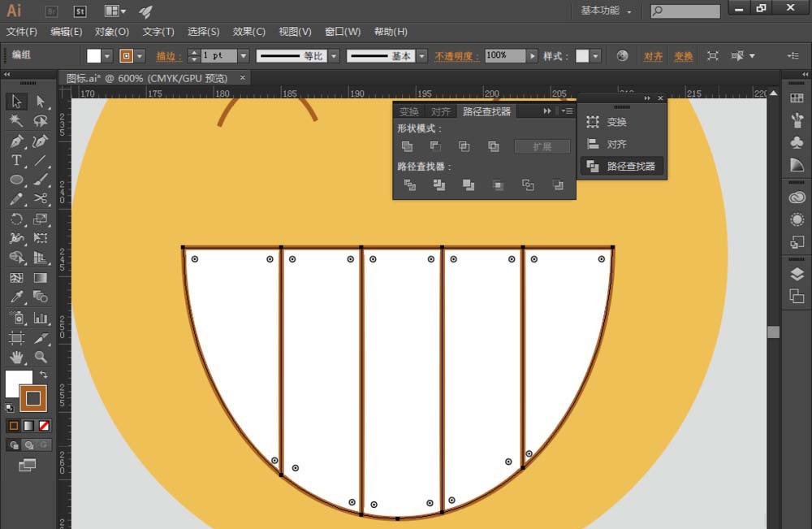Set paint mode to Gradient below swatches
This screenshot has width=812, height=529.
coord(29,426)
